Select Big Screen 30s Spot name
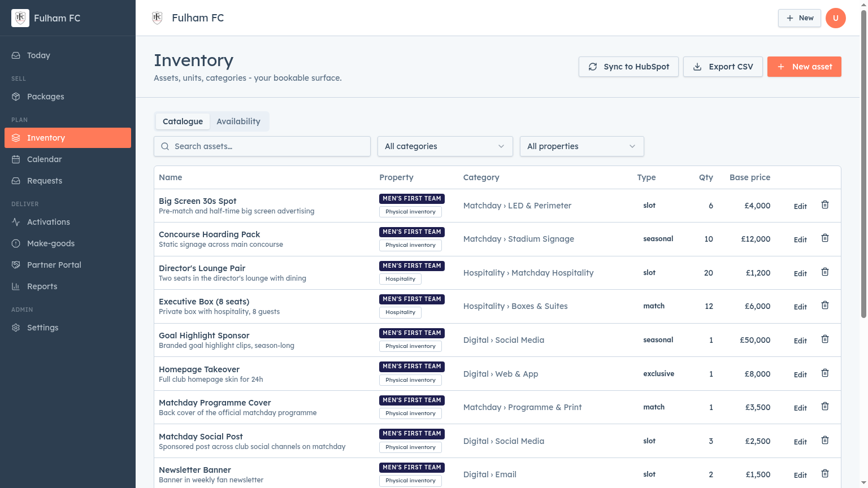The width and height of the screenshot is (868, 488). tap(198, 201)
